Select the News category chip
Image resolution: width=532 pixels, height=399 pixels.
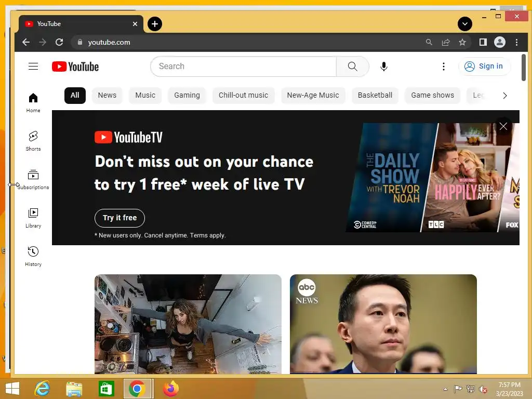point(107,96)
